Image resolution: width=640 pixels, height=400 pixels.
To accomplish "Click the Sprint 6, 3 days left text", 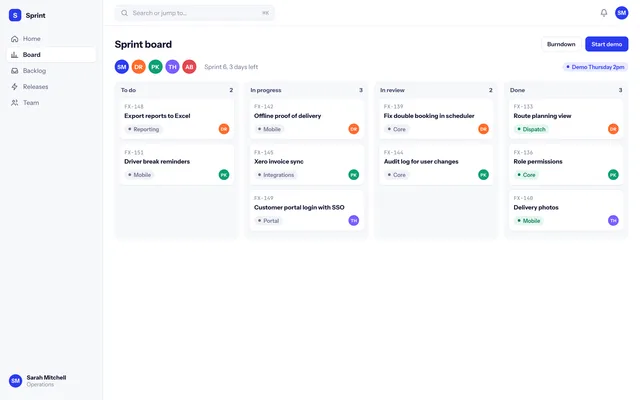I will (231, 67).
